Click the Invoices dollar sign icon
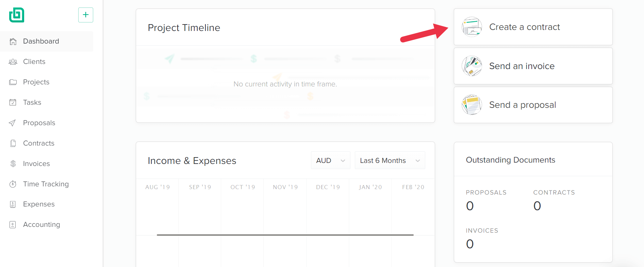Image resolution: width=644 pixels, height=267 pixels. click(x=13, y=164)
